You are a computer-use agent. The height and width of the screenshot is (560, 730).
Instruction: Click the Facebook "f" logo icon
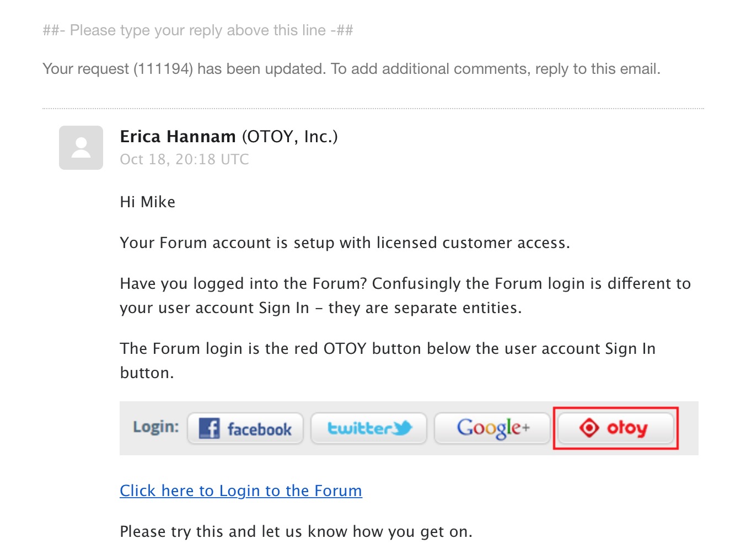[x=210, y=428]
